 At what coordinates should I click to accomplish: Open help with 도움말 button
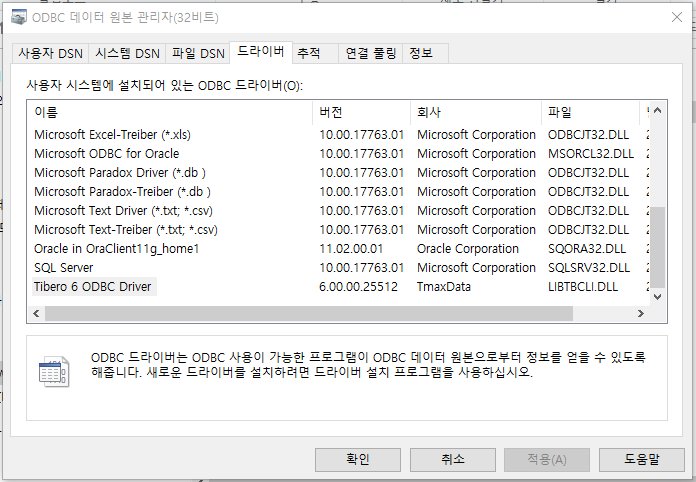(x=641, y=459)
